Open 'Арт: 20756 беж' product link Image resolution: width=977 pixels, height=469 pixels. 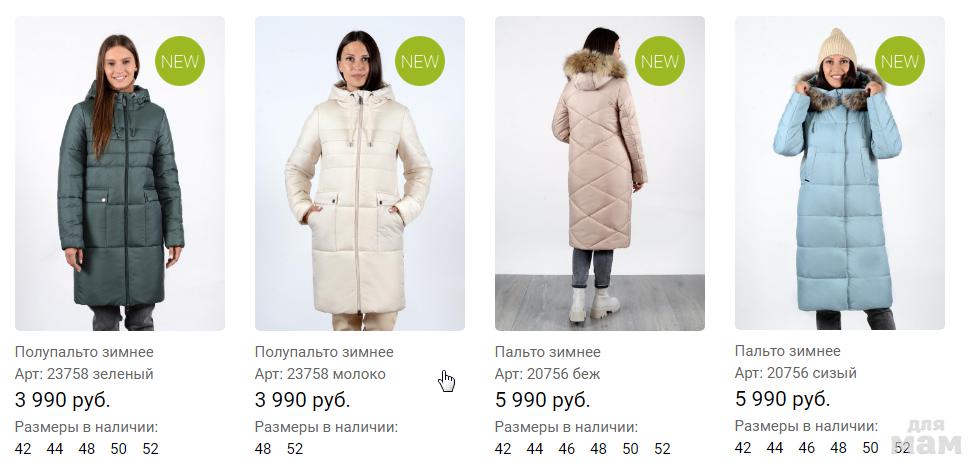(548, 374)
